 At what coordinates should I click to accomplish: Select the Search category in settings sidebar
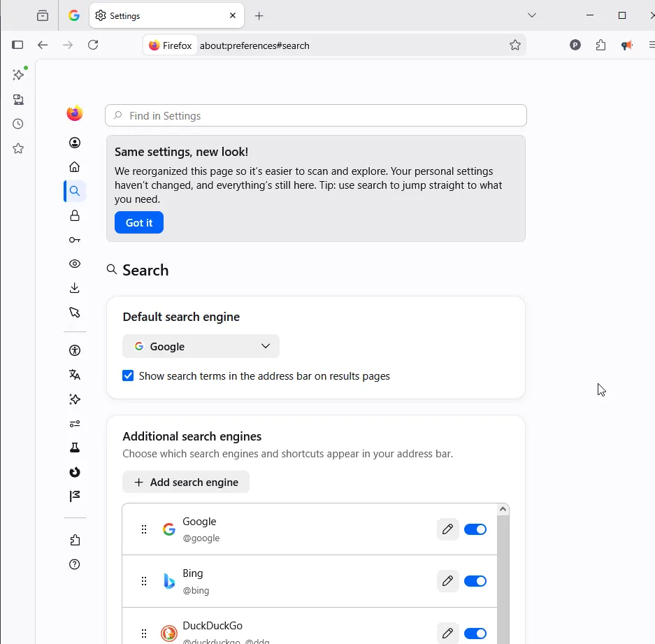pos(75,191)
